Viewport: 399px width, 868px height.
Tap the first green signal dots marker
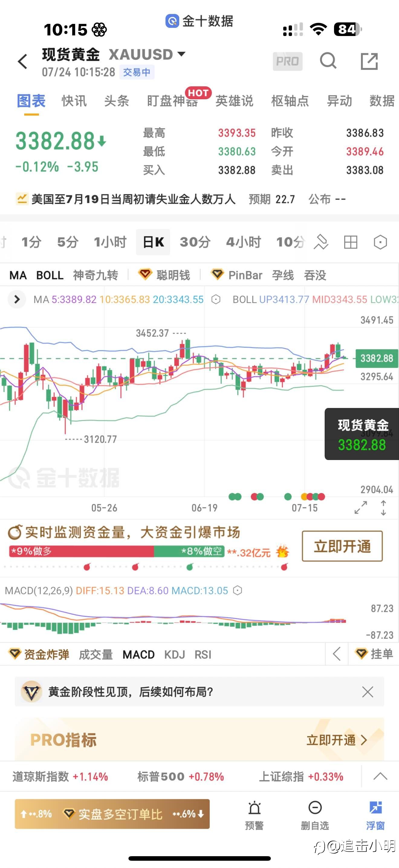click(235, 496)
